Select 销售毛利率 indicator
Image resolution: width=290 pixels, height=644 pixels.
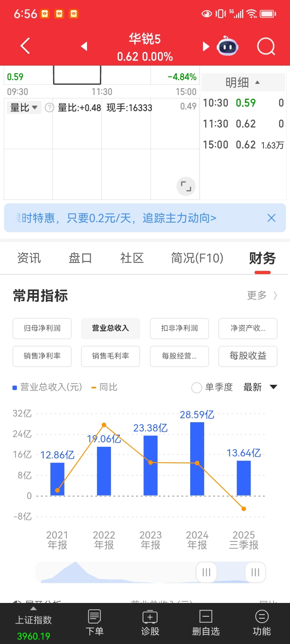pyautogui.click(x=111, y=356)
